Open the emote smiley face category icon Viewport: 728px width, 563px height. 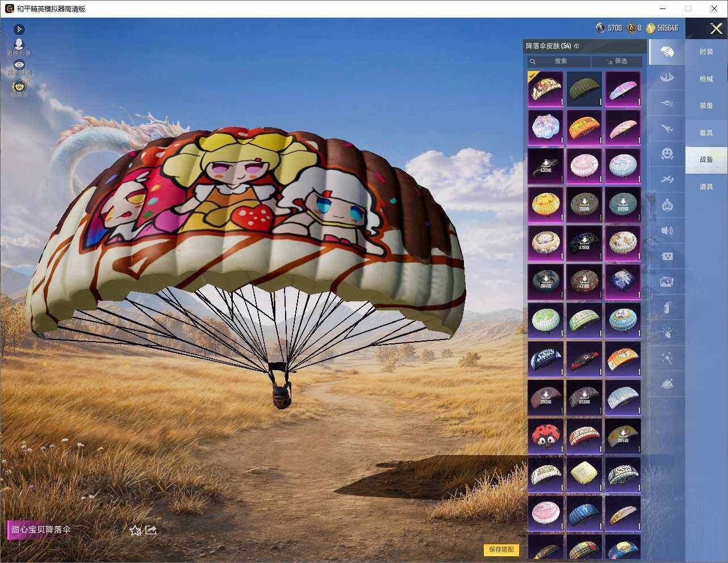coord(667,153)
